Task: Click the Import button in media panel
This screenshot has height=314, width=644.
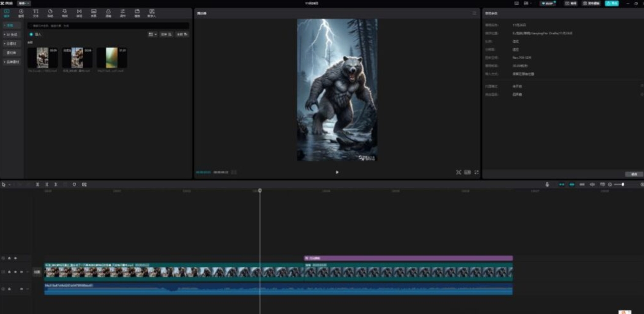Action: click(x=36, y=34)
